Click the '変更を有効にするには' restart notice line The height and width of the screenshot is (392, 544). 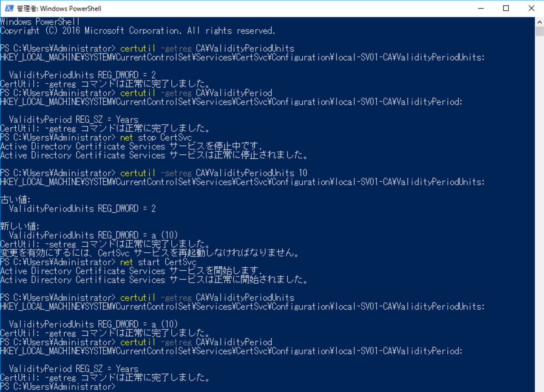(x=150, y=253)
